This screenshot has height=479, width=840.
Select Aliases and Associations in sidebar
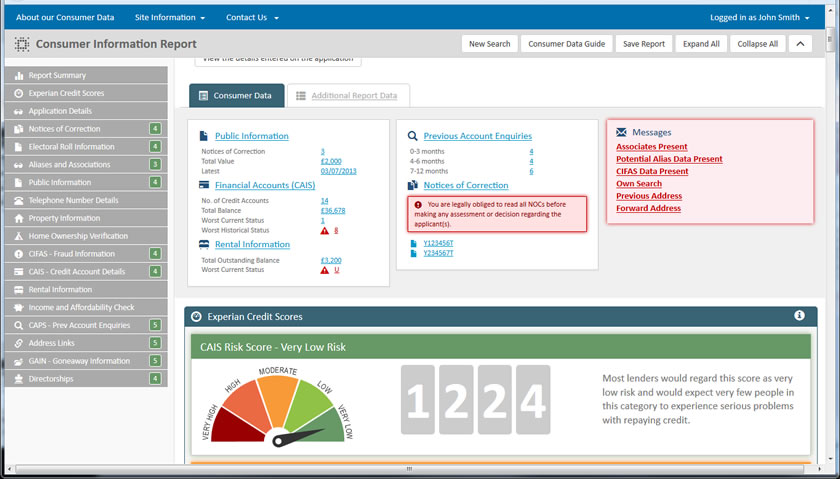pos(86,164)
